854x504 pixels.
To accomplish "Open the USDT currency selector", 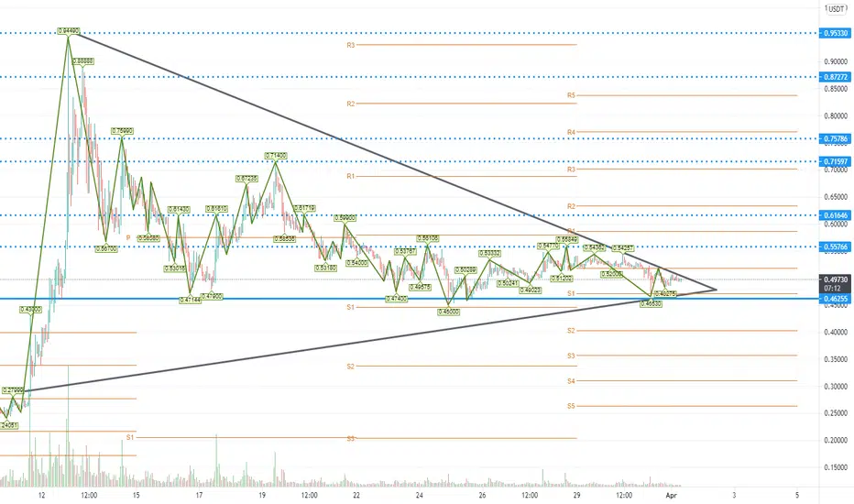I will 836,9.
